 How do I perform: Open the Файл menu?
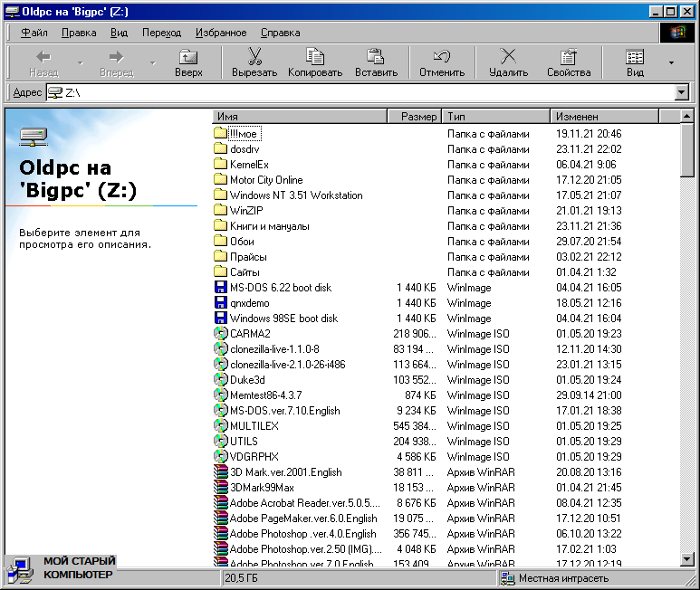pyautogui.click(x=34, y=33)
